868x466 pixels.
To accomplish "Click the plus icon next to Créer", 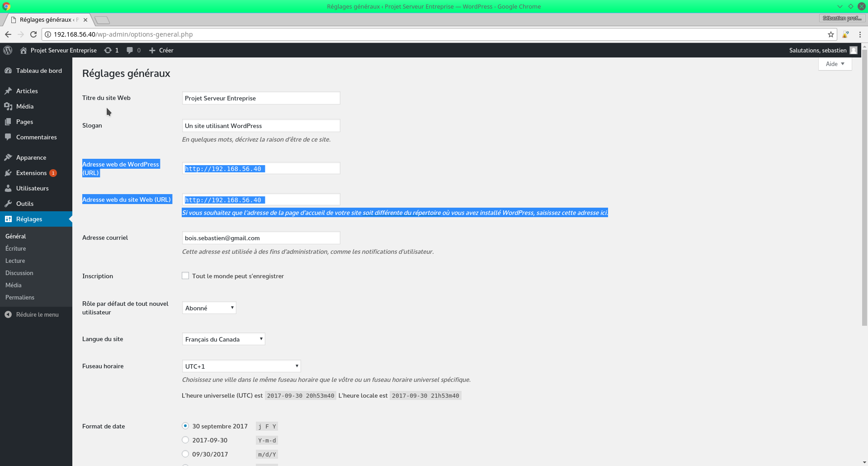I will pos(152,50).
